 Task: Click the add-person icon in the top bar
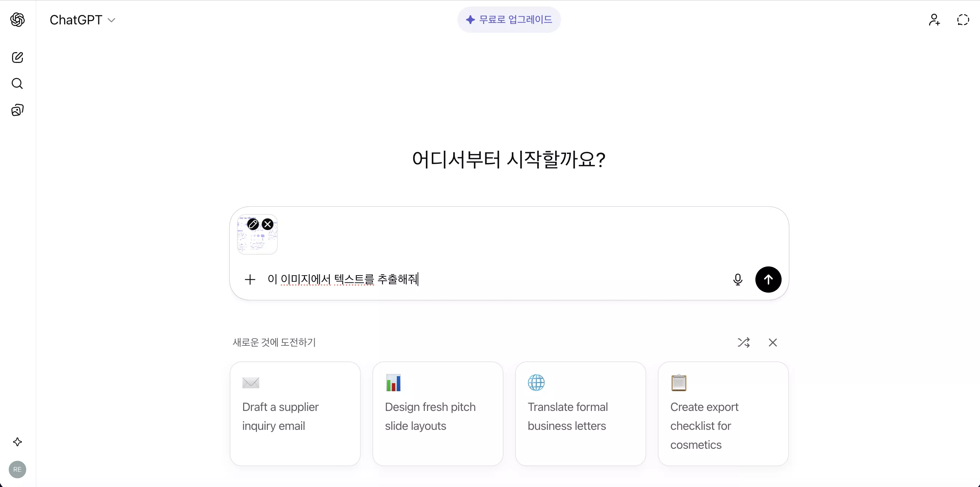pyautogui.click(x=934, y=20)
